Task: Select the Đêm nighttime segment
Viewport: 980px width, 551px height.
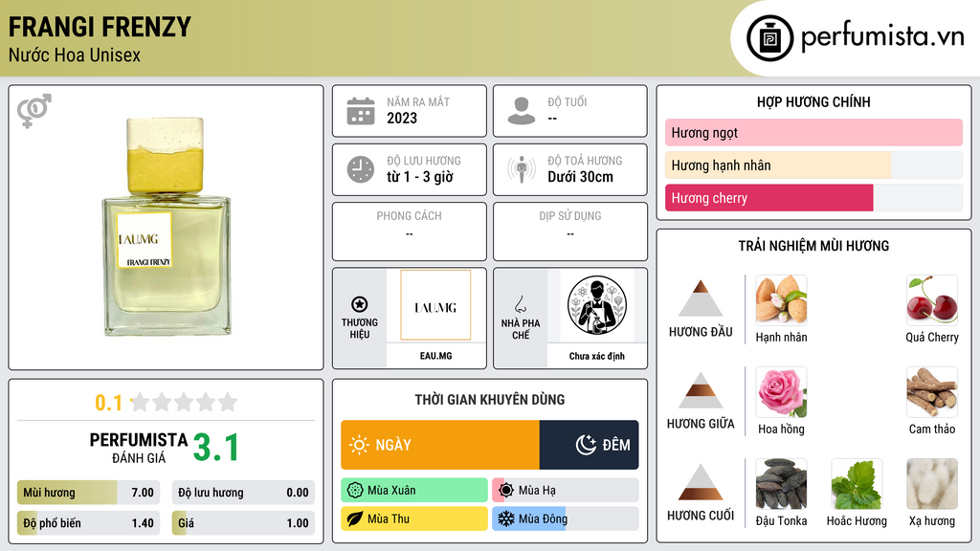Action: [589, 445]
